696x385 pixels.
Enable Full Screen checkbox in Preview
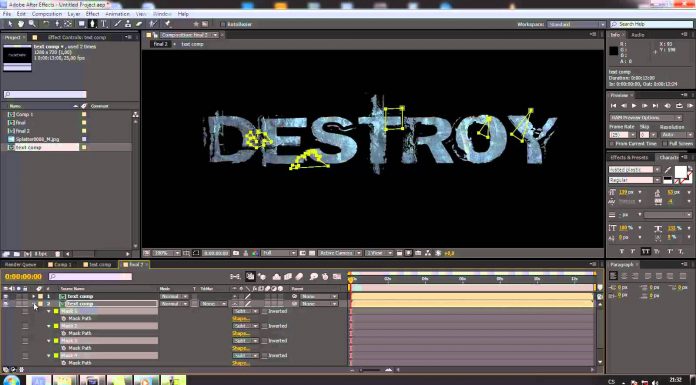pyautogui.click(x=665, y=144)
